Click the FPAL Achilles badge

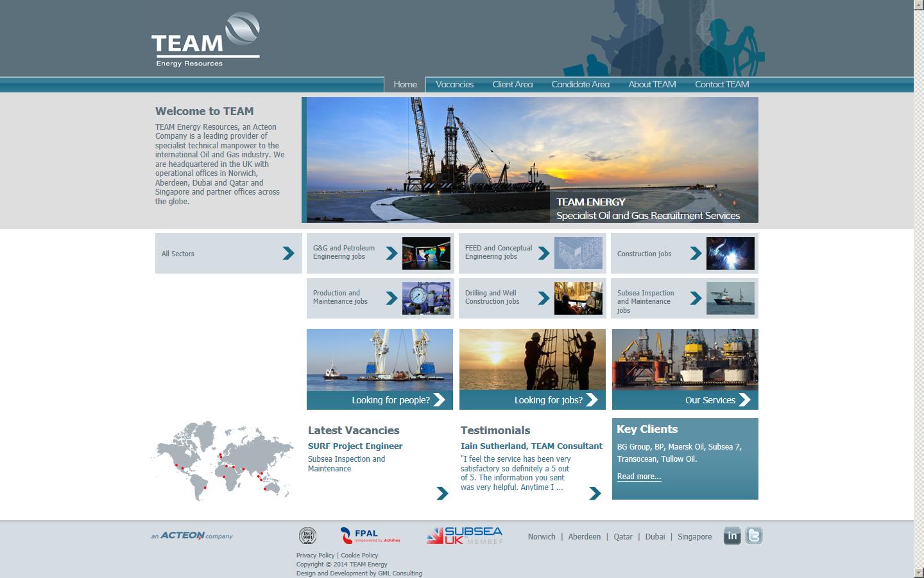click(370, 536)
